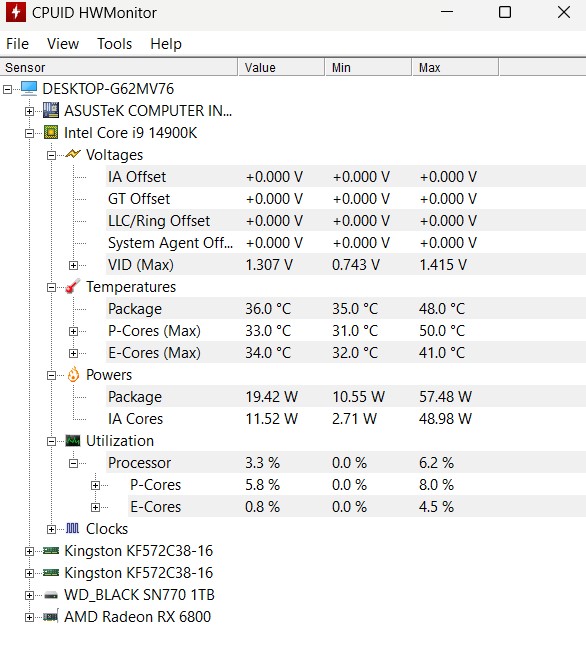Click the 2.71 W IA Cores min value
586x672 pixels.
coord(355,418)
